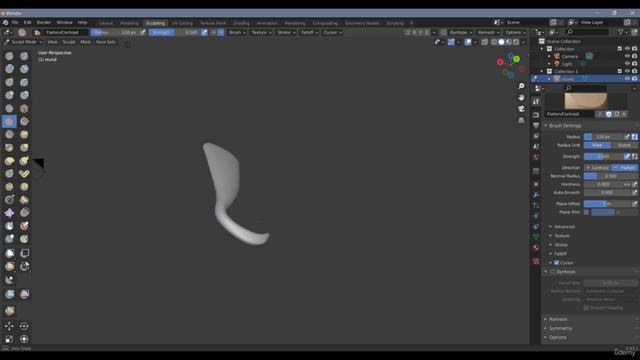The height and width of the screenshot is (360, 640).
Task: Open the File menu
Action: point(15,22)
